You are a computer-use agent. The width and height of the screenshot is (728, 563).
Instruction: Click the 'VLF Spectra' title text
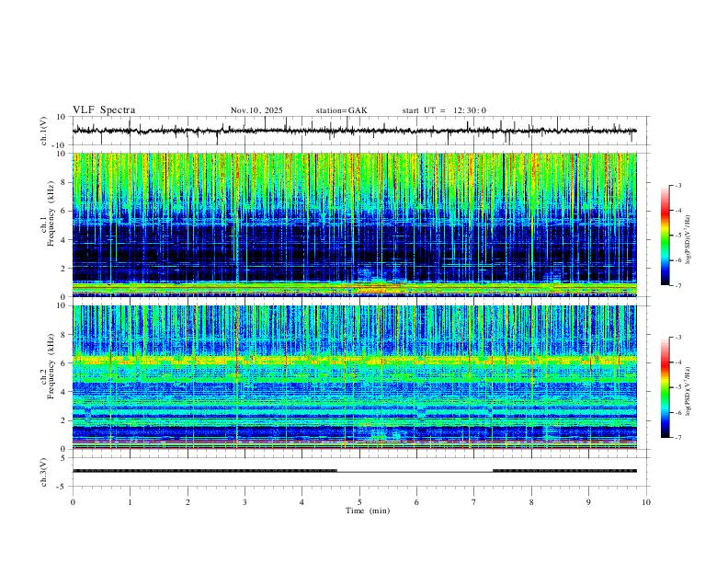coord(104,110)
